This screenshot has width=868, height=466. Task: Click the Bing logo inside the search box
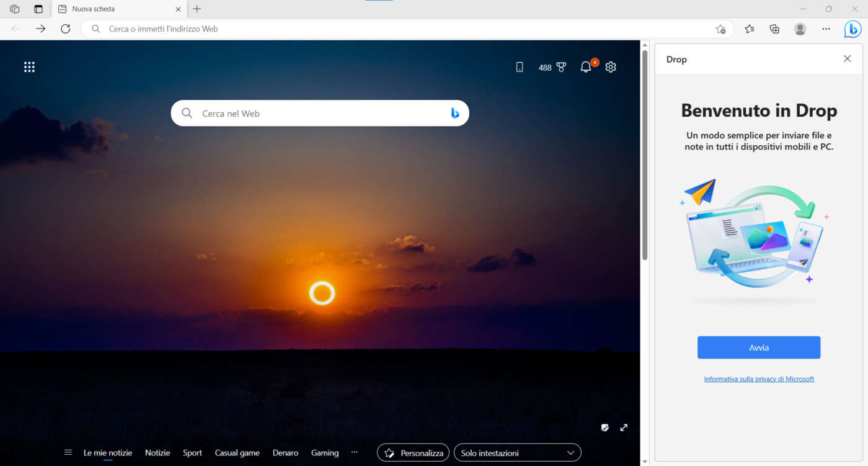coord(455,113)
